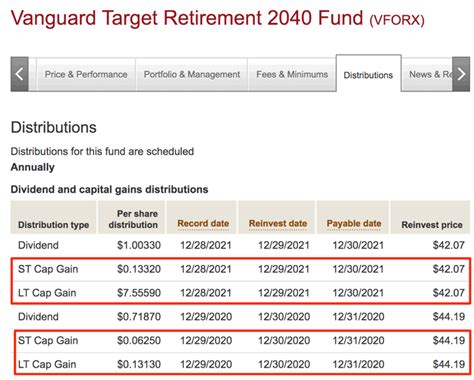Click the Distributions section heading

click(x=54, y=127)
